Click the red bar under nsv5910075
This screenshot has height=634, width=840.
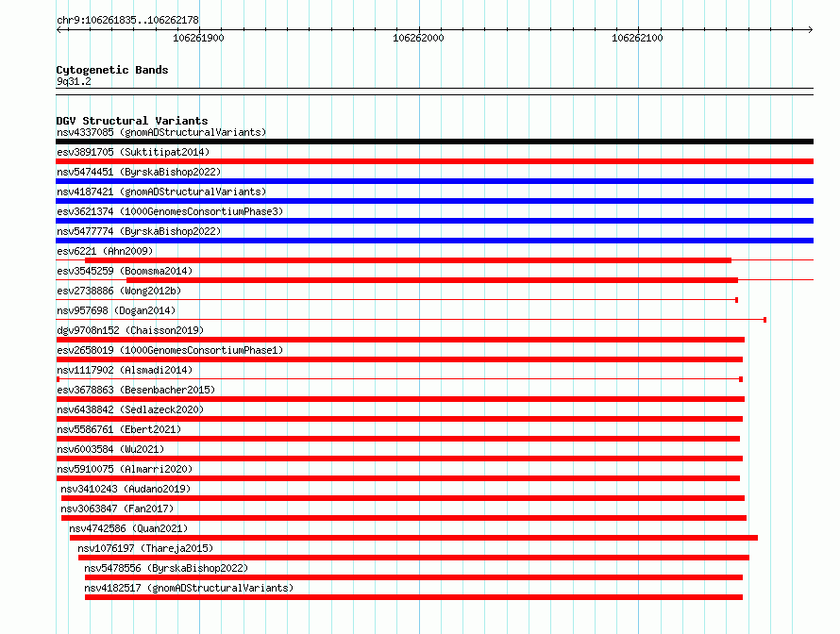coord(398,478)
